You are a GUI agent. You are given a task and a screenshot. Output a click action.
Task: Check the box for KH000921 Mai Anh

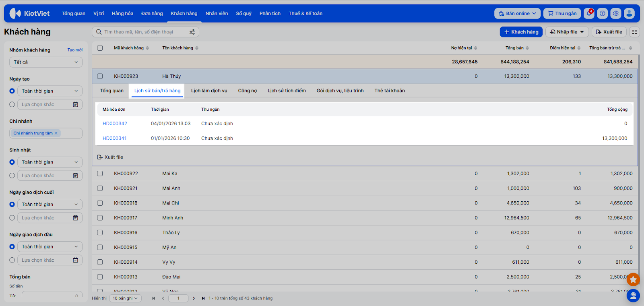pyautogui.click(x=100, y=188)
